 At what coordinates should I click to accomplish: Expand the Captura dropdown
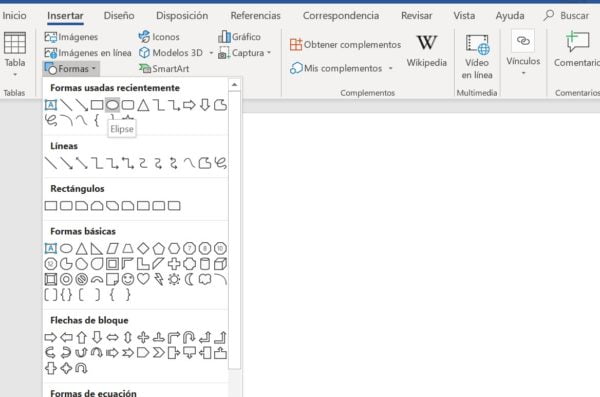pos(269,53)
